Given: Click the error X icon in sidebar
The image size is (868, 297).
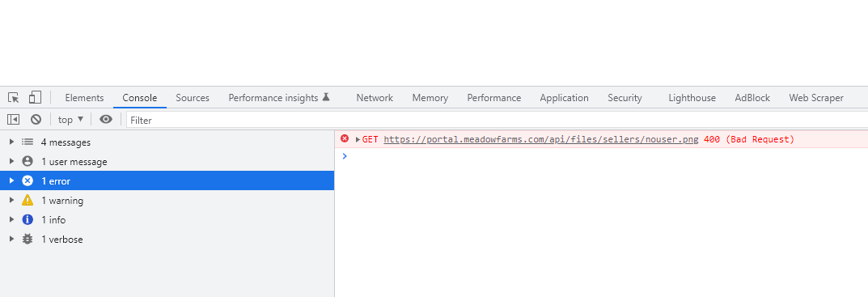Looking at the screenshot, I should click(28, 180).
